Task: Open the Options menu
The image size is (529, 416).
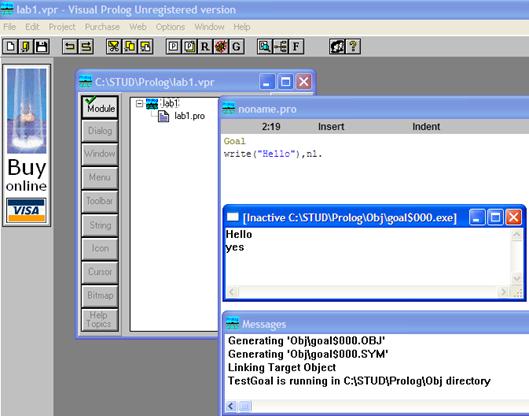Action: (x=170, y=27)
